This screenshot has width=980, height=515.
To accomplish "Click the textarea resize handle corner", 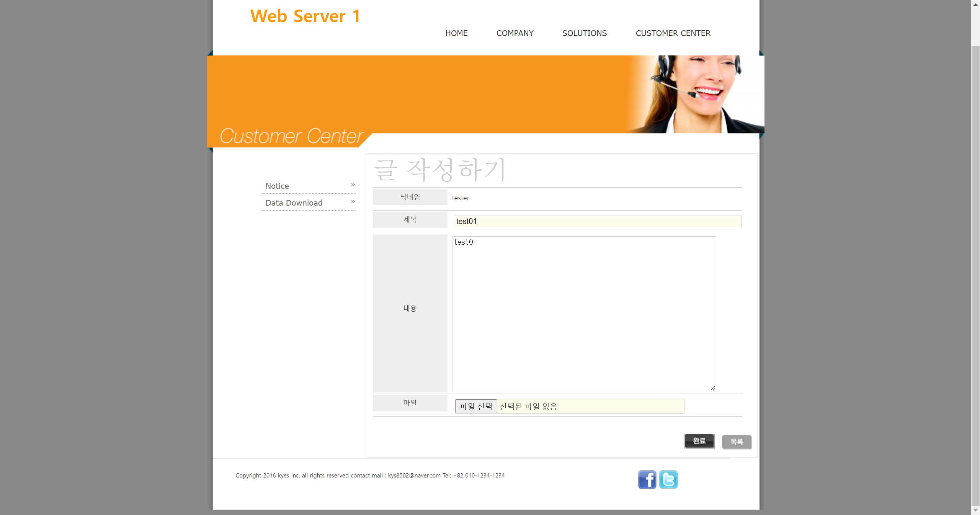I will point(713,388).
